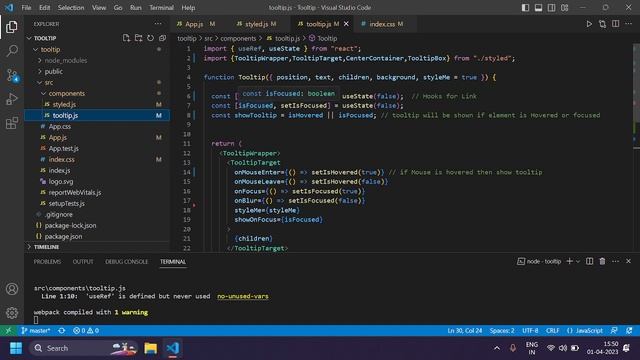Image resolution: width=640 pixels, height=360 pixels.
Task: Open styled.js in explorer tree
Action: [64, 104]
